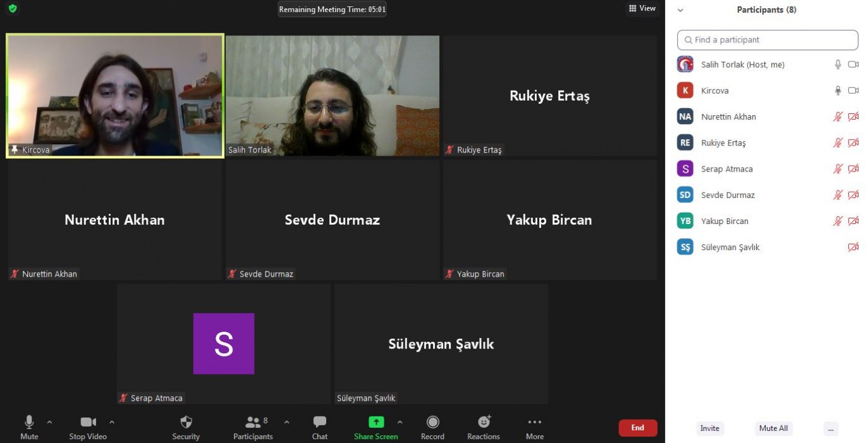Toggle Salih Torlak's camera icon in list
The height and width of the screenshot is (443, 868).
pos(853,65)
